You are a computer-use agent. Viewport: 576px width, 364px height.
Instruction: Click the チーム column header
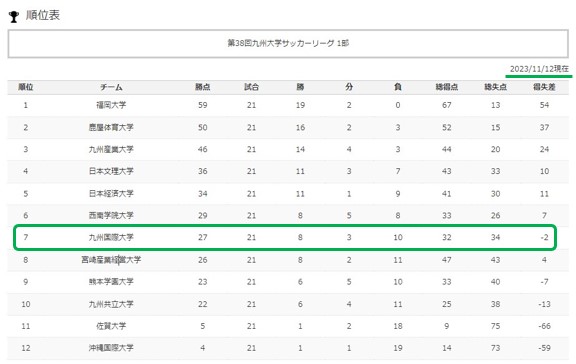click(111, 87)
